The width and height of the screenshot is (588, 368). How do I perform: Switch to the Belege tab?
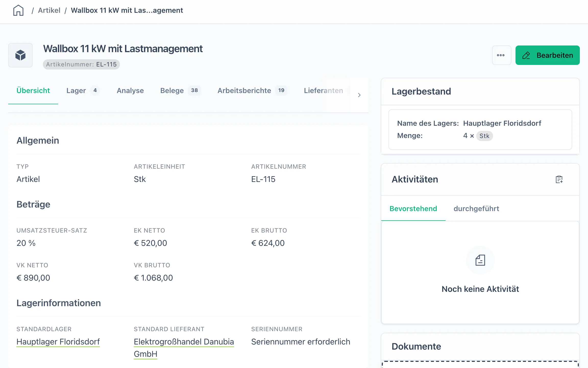[180, 90]
